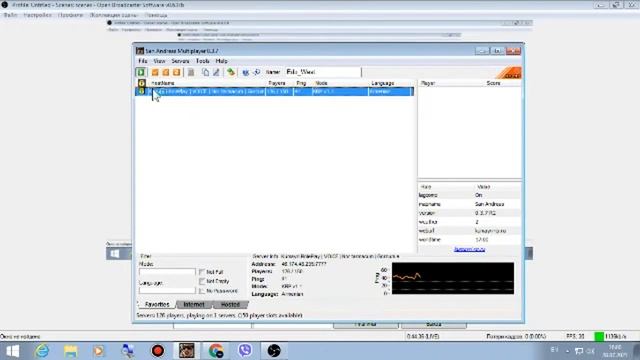Click the Language filter input field
Viewport: 640px width, 360px height.
coord(167,291)
